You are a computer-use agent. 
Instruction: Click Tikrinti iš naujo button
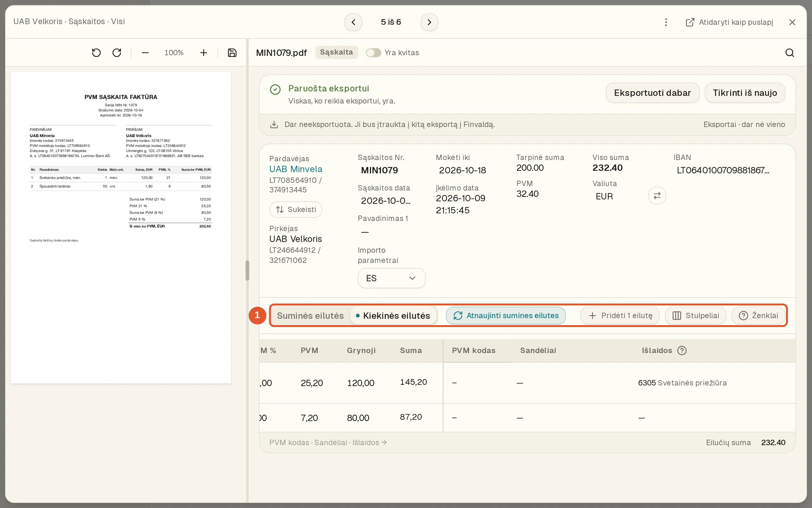pos(745,93)
